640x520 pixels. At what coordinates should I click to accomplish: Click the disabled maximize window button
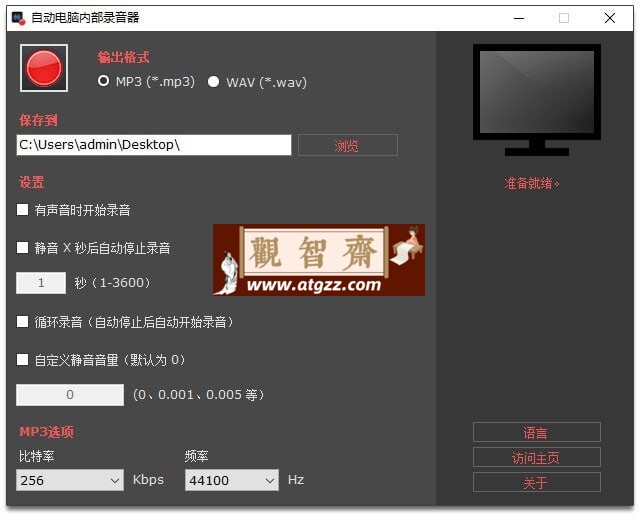click(564, 18)
